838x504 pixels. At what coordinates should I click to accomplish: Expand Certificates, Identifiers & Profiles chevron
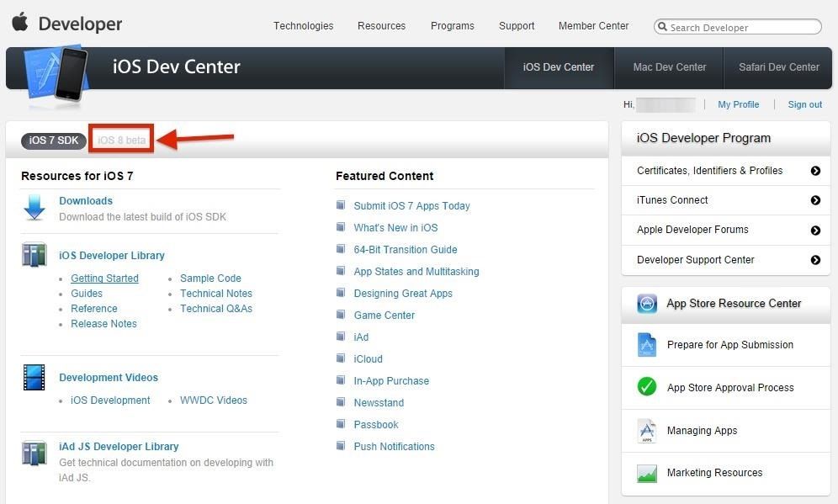click(x=814, y=171)
